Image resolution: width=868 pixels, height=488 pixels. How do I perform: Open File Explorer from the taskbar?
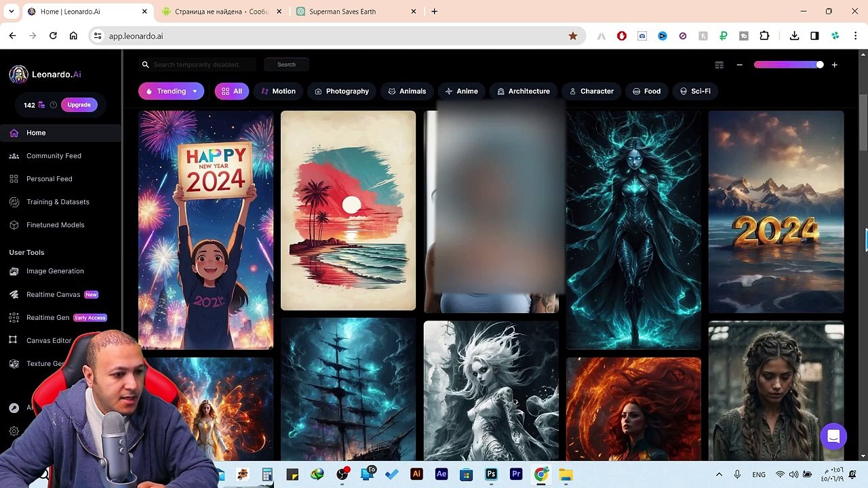point(566,474)
